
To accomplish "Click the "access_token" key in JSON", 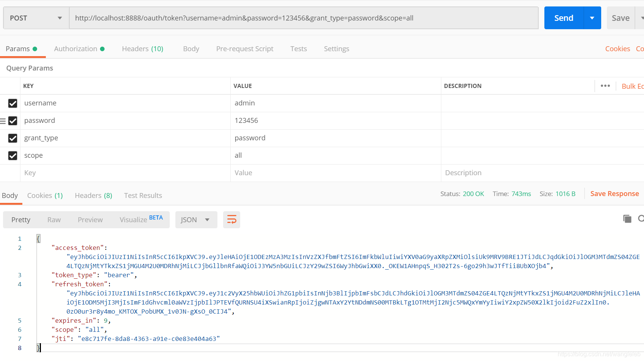I will pos(78,248).
